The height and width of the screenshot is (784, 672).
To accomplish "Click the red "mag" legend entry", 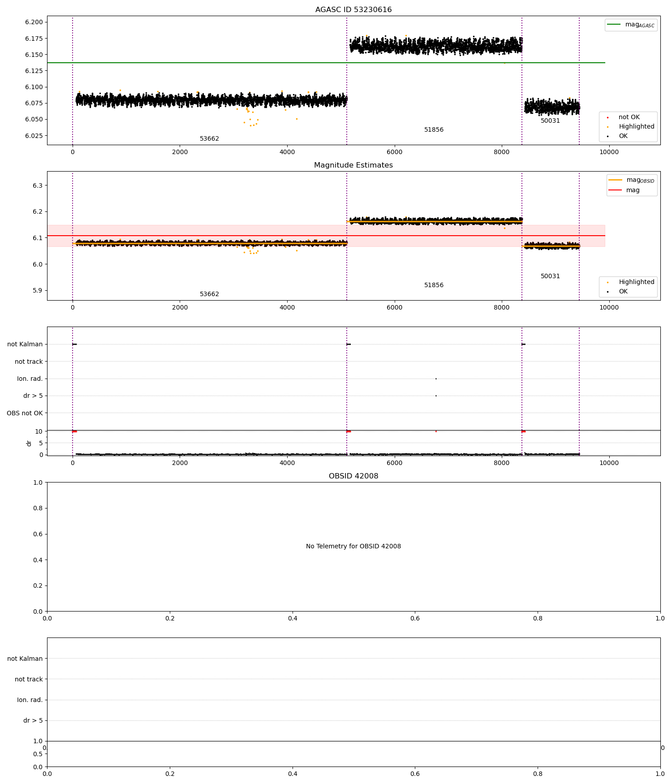I will click(x=624, y=190).
